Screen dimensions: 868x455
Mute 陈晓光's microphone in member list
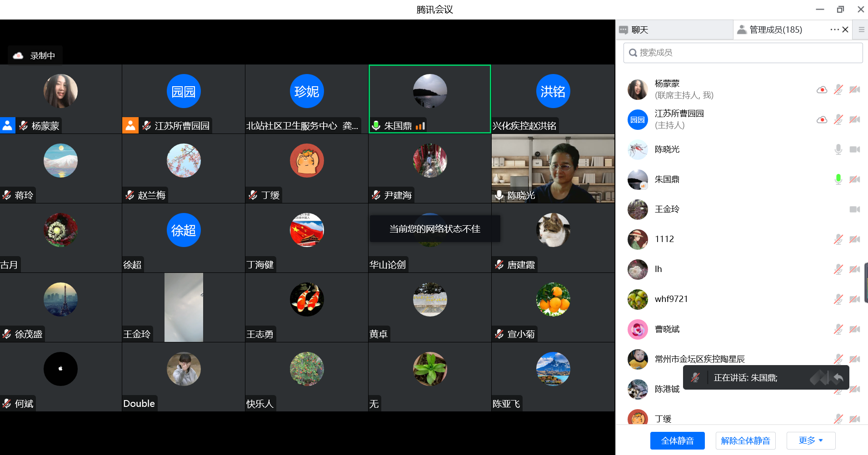click(838, 149)
